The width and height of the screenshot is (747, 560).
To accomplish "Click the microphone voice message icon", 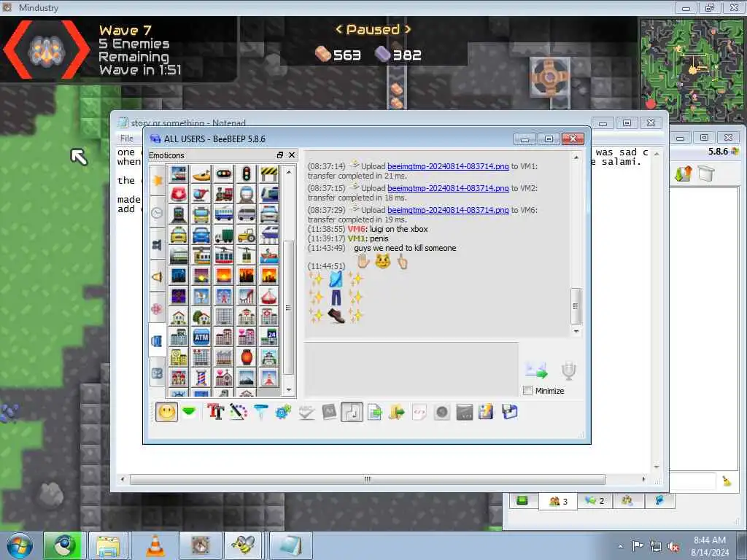I will click(x=568, y=370).
